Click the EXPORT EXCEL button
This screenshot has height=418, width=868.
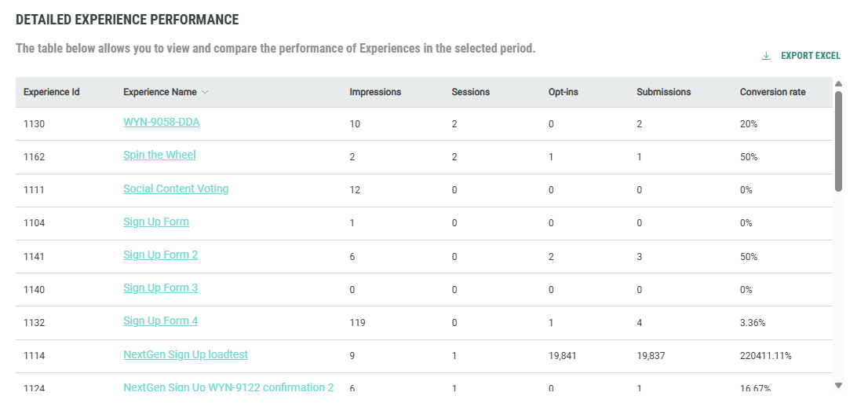tap(810, 56)
